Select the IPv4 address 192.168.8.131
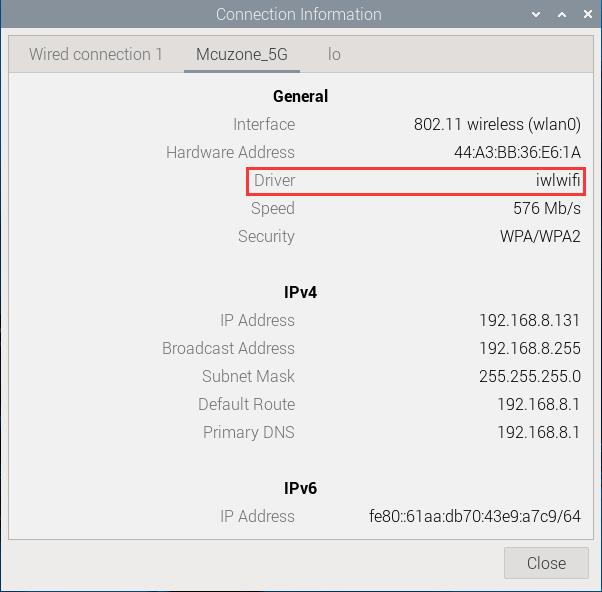 [530, 320]
